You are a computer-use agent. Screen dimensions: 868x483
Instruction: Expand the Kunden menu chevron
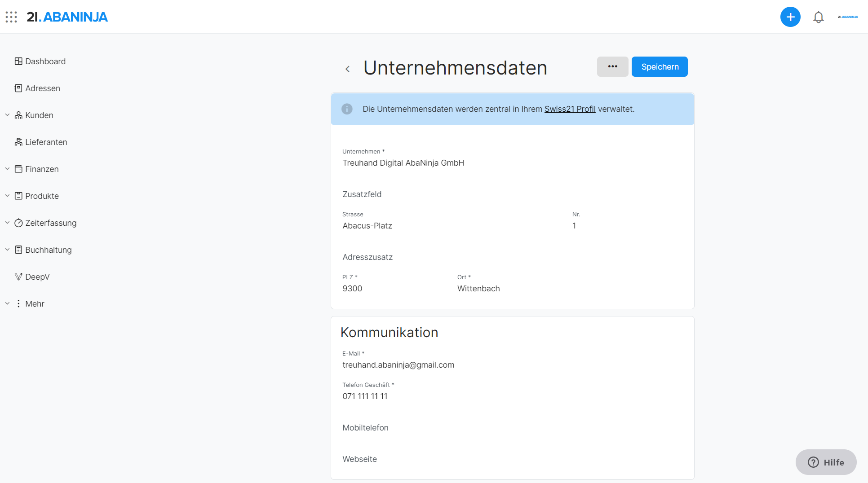(x=7, y=115)
